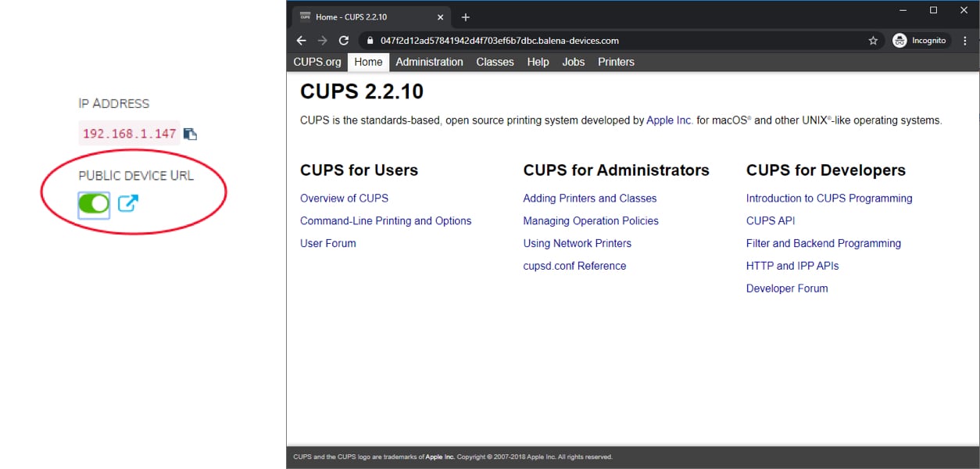This screenshot has width=980, height=469.
Task: Visit the CUPS API documentation
Action: click(770, 220)
